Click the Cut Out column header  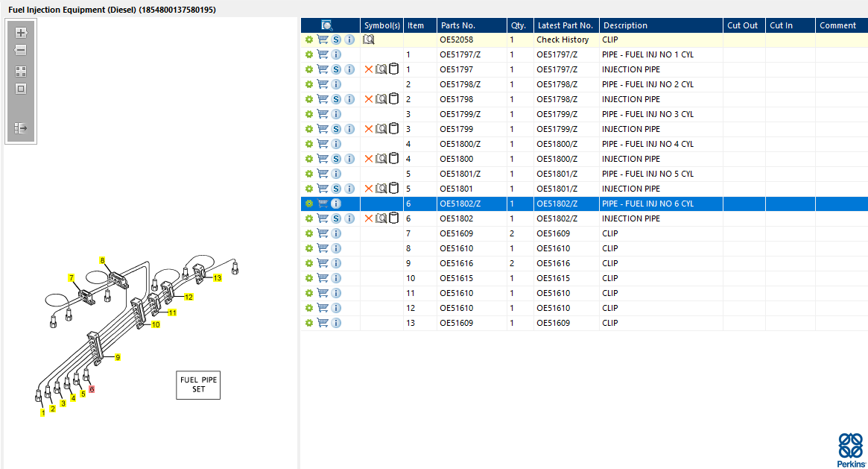coord(744,25)
